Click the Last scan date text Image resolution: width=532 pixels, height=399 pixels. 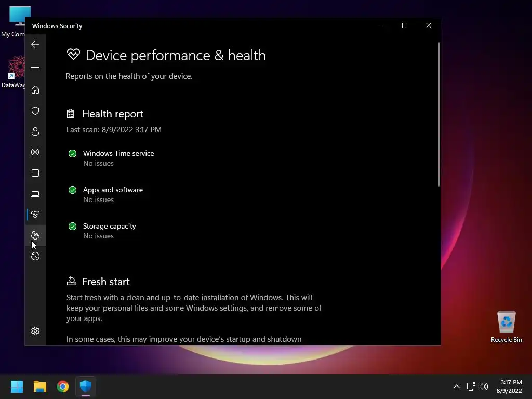point(114,130)
